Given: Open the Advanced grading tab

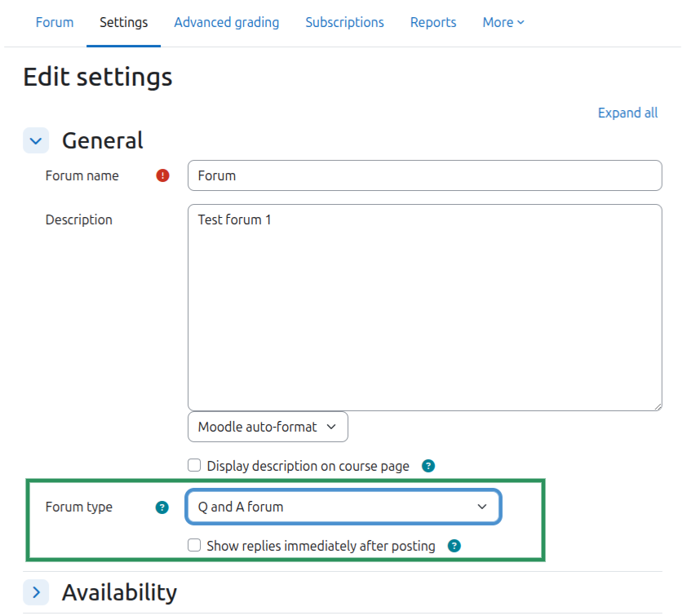Looking at the screenshot, I should tap(227, 22).
